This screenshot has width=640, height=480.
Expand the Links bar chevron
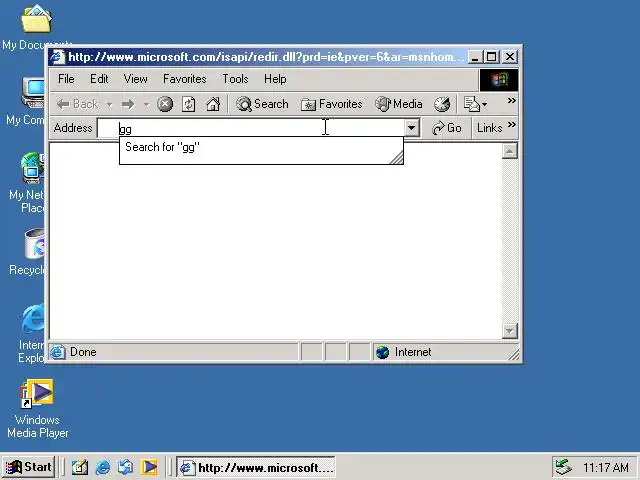(511, 124)
